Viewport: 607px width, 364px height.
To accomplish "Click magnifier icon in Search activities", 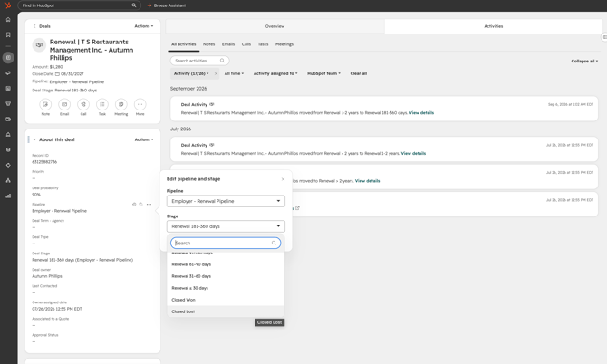I will tap(222, 61).
